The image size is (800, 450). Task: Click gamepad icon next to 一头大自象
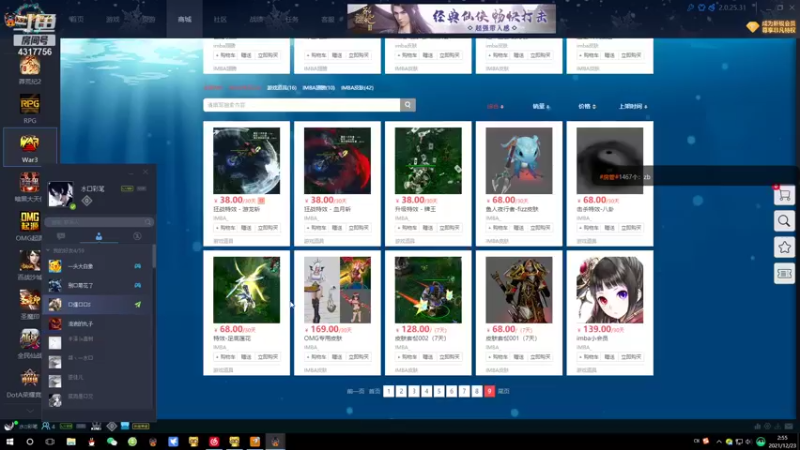point(137,266)
